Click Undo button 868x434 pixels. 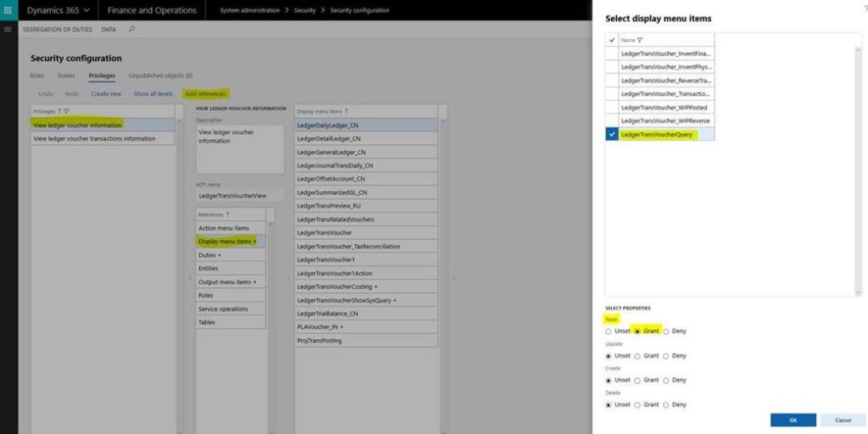click(x=46, y=93)
